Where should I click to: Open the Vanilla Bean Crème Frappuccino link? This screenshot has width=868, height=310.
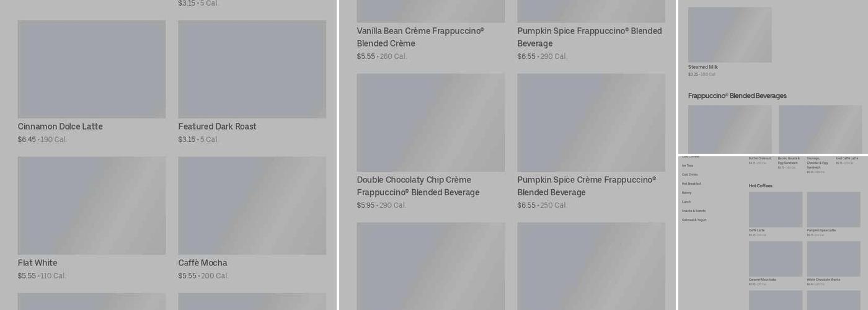click(x=420, y=37)
